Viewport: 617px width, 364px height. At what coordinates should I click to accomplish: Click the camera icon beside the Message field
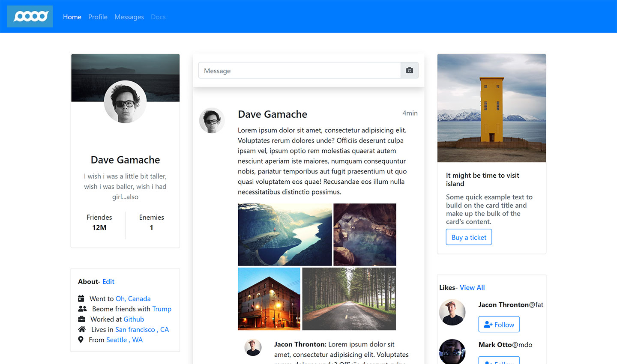click(x=410, y=70)
